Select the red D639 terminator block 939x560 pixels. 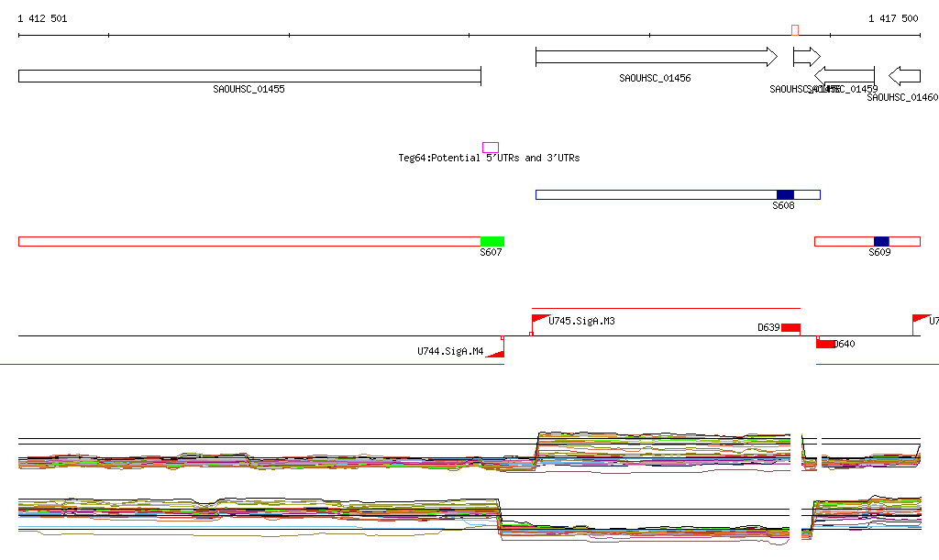[x=790, y=328]
